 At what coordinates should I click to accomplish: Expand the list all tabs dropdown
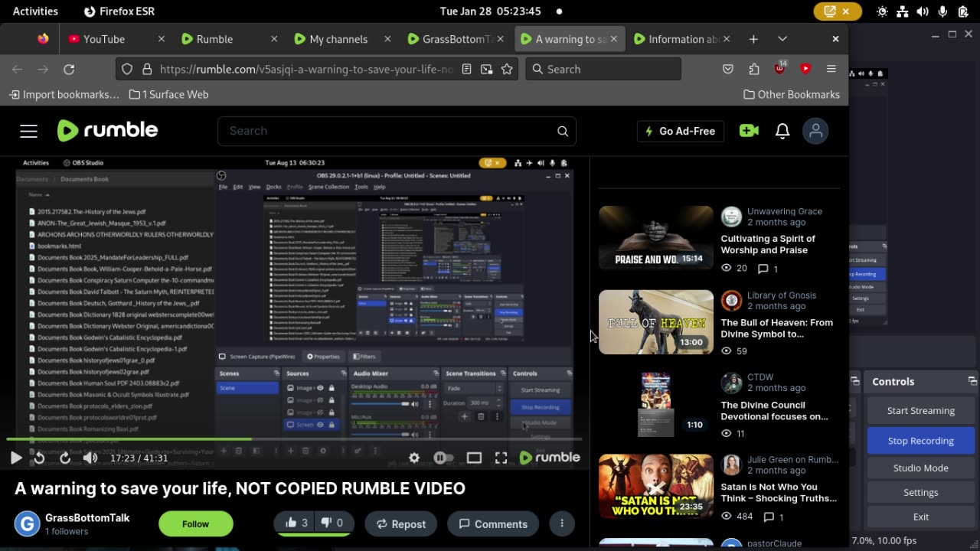[x=782, y=39]
